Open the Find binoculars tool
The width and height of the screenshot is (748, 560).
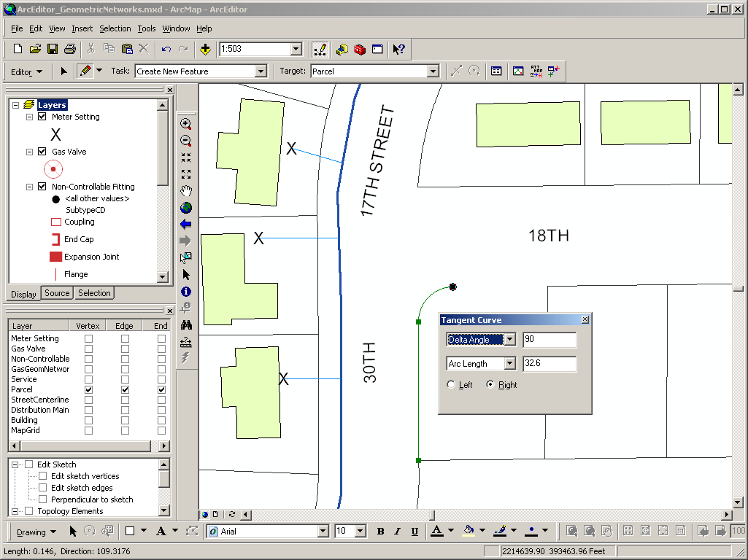(x=186, y=325)
